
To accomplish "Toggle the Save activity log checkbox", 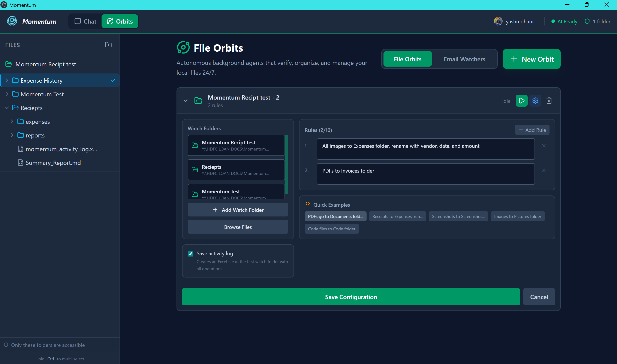I will point(190,254).
